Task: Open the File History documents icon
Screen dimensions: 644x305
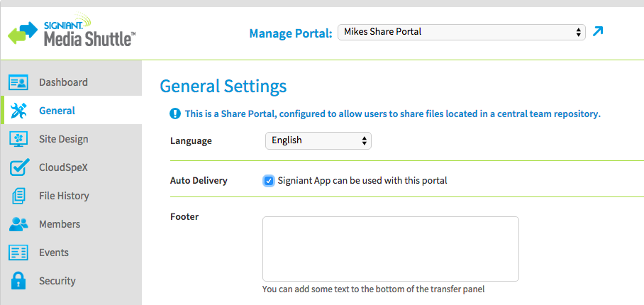Action: [18, 196]
